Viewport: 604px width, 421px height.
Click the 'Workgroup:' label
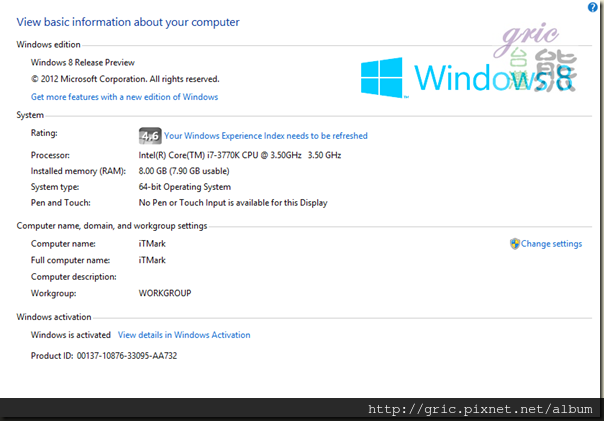(54, 293)
